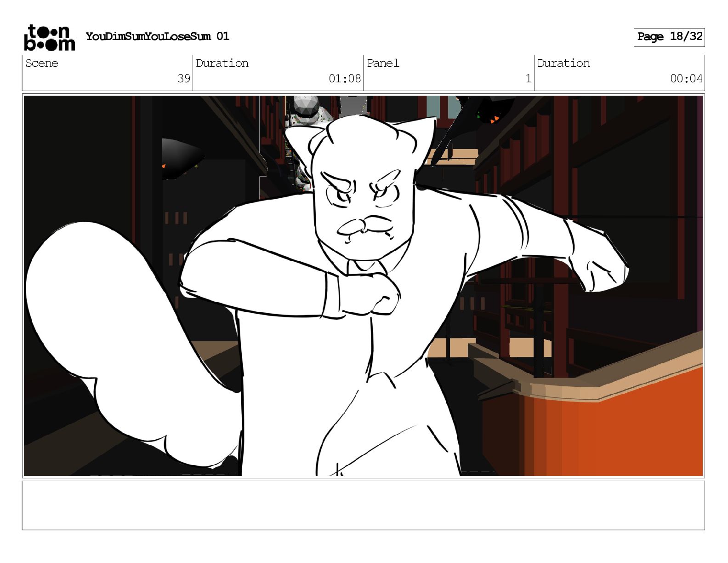
Task: Click the 'Page 18/32' indicator
Action: [669, 37]
